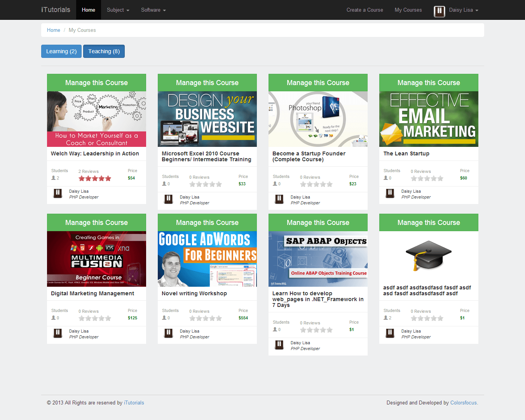The height and width of the screenshot is (420, 525).
Task: Open Effective Email Marketing thumbnail
Action: [x=429, y=119]
